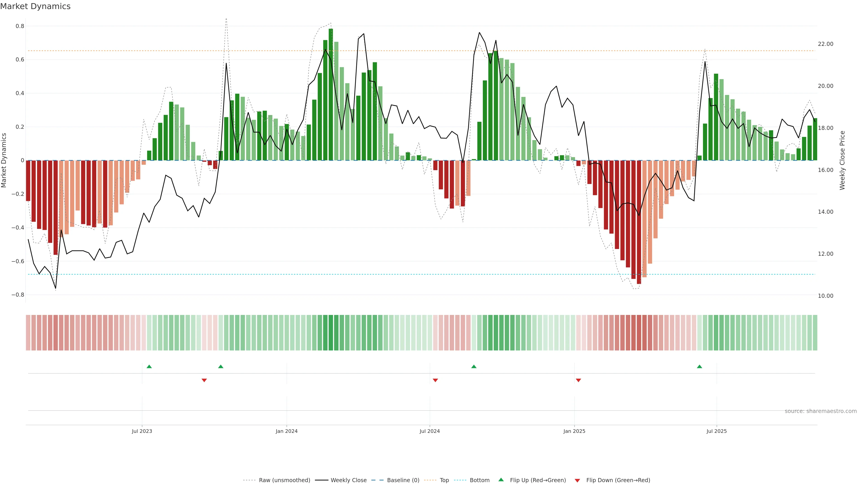
Task: Toggle the Baseline (0) legend entry
Action: point(403,480)
